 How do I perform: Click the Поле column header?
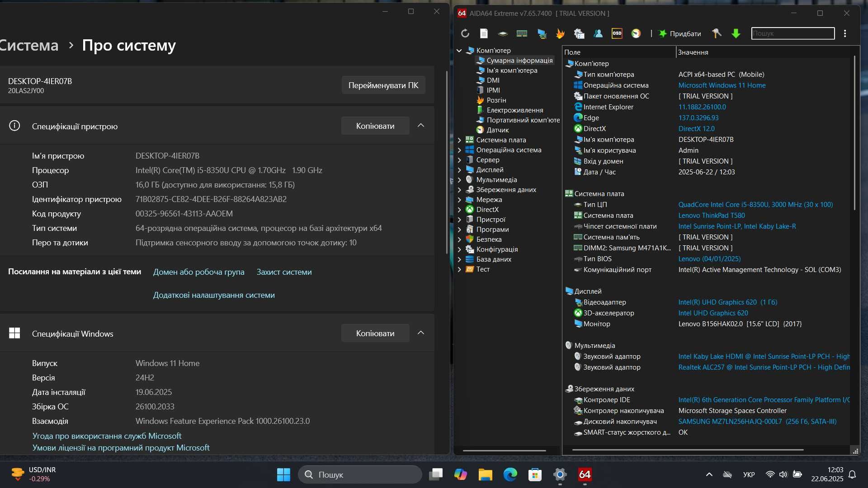618,52
